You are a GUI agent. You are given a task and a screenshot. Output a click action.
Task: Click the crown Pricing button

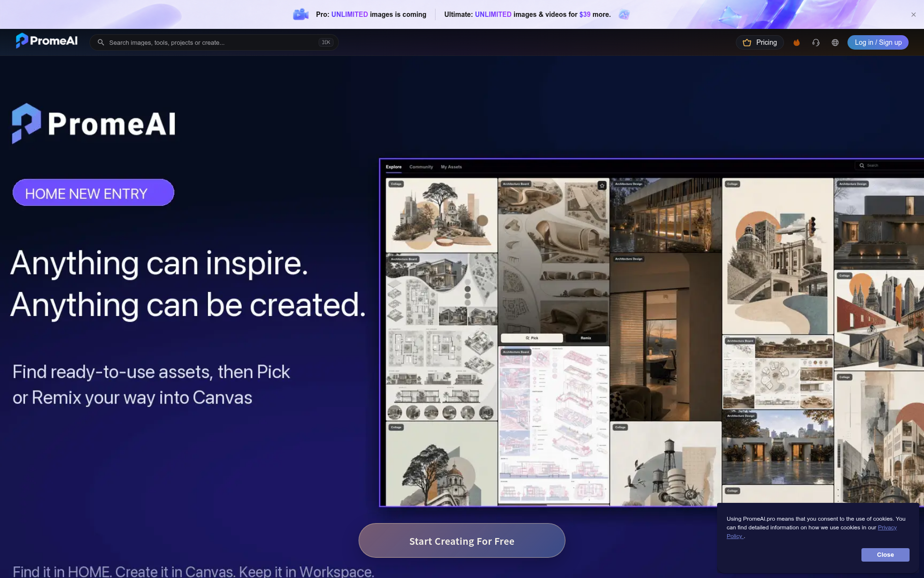tap(759, 42)
